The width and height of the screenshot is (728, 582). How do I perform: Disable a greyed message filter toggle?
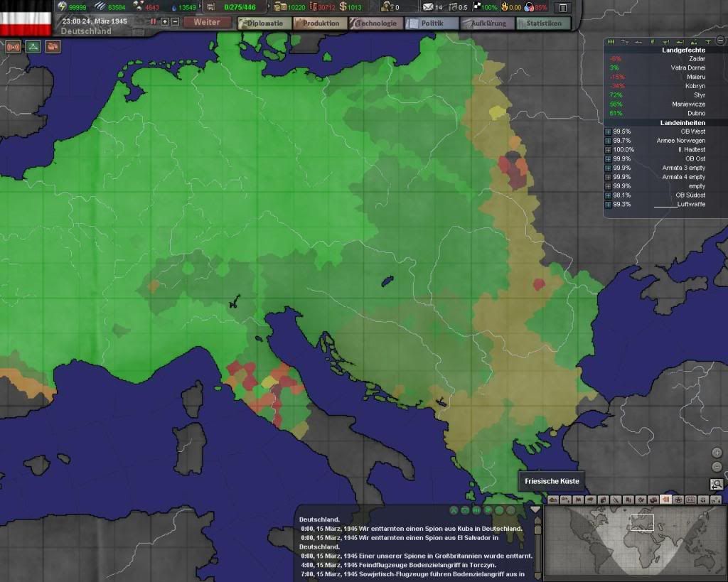510,510
